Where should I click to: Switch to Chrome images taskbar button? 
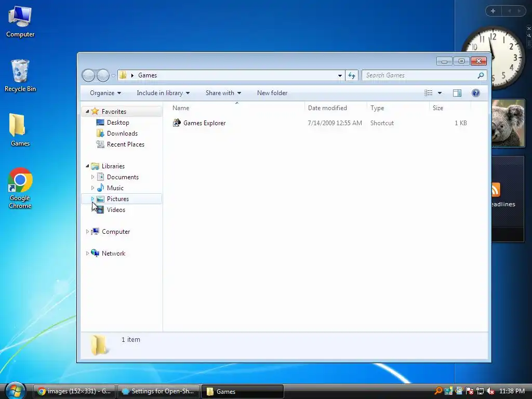click(x=75, y=391)
